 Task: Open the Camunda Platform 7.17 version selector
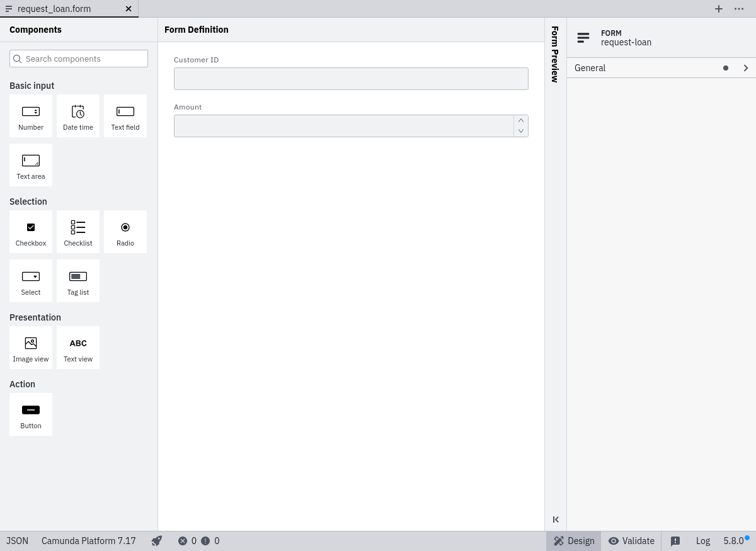pyautogui.click(x=89, y=541)
